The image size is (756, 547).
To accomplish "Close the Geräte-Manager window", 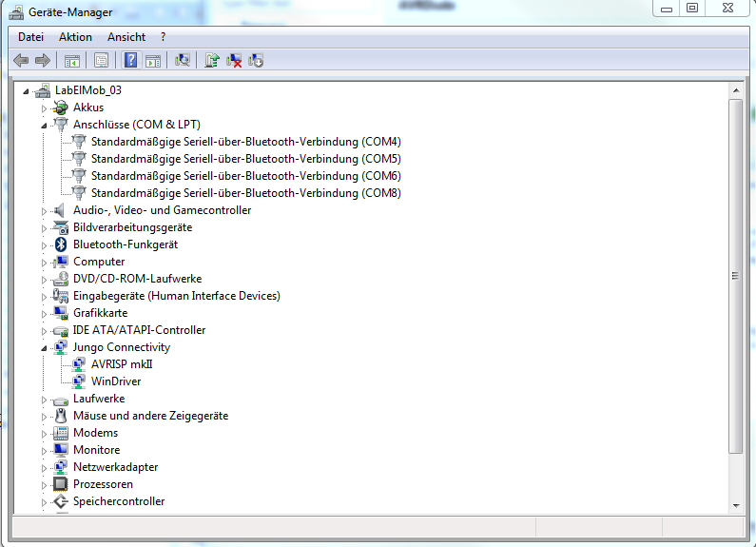I will tap(728, 8).
